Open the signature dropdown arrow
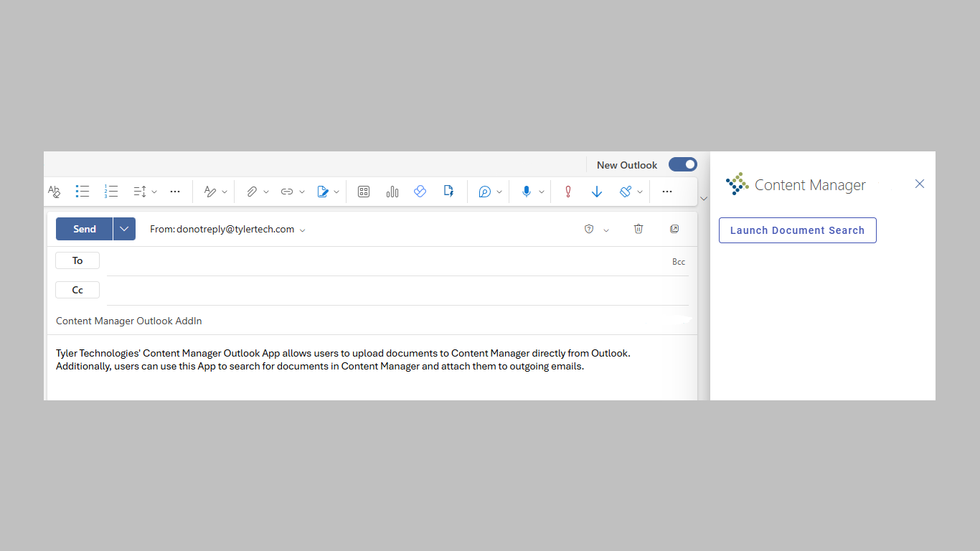This screenshot has height=551, width=980. [x=337, y=192]
